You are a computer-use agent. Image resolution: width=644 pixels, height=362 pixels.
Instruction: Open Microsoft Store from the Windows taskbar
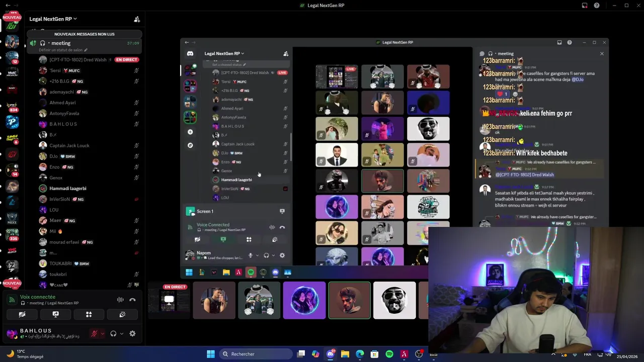click(x=374, y=354)
